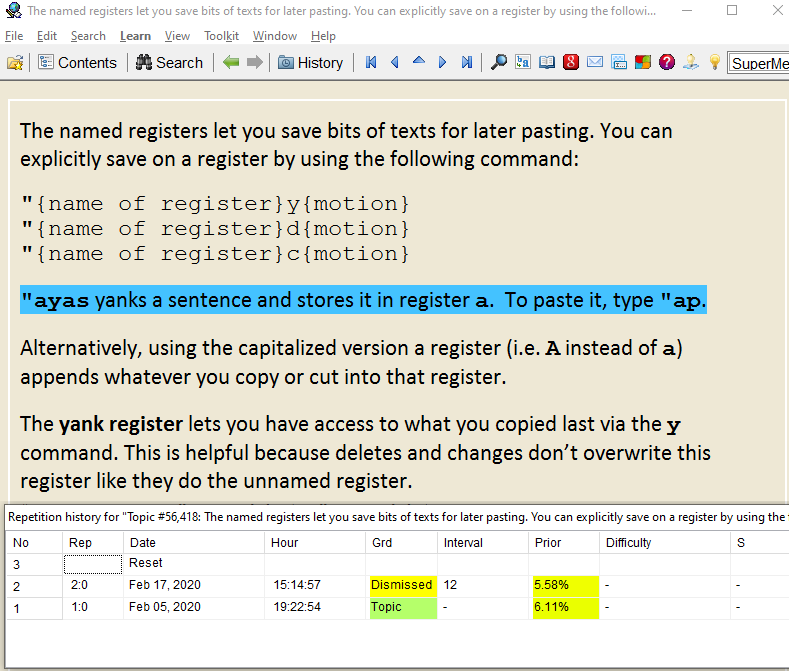Screen dimensions: 789x671
Task: Click the envelope mail icon
Action: [x=595, y=62]
